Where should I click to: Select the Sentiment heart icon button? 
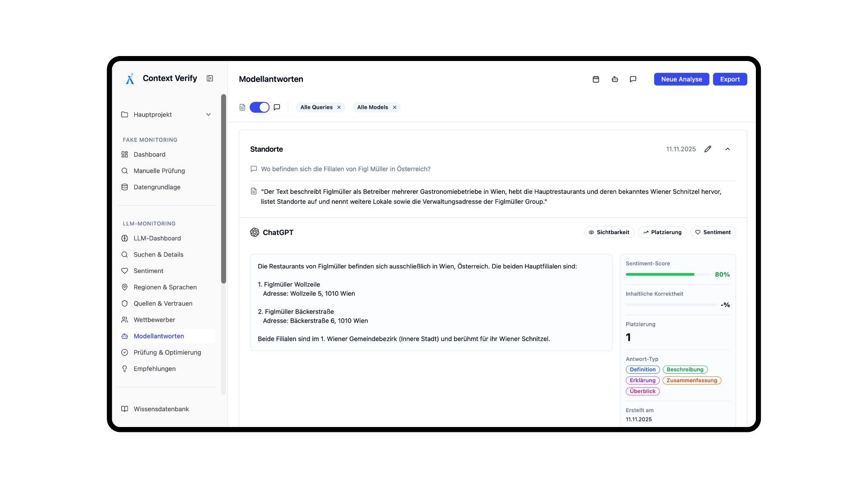(713, 232)
